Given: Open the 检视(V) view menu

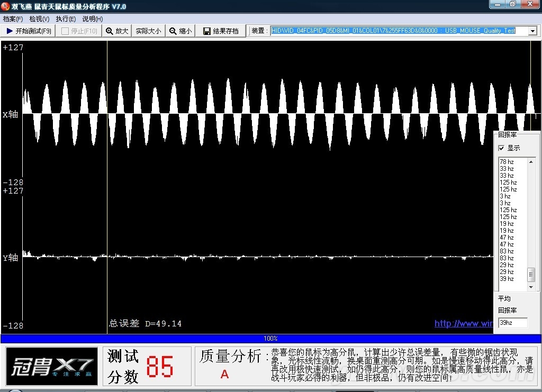Looking at the screenshot, I should [x=39, y=19].
